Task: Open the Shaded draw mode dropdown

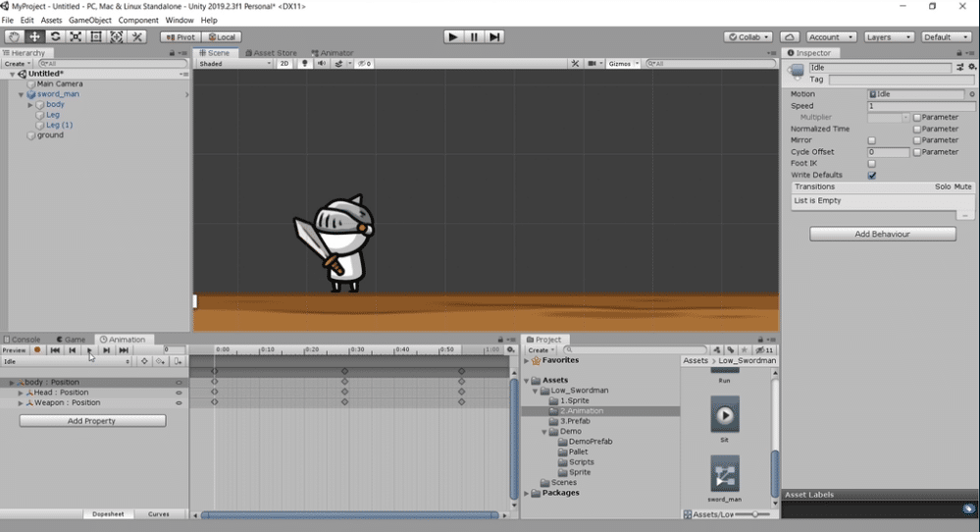Action: click(x=234, y=63)
